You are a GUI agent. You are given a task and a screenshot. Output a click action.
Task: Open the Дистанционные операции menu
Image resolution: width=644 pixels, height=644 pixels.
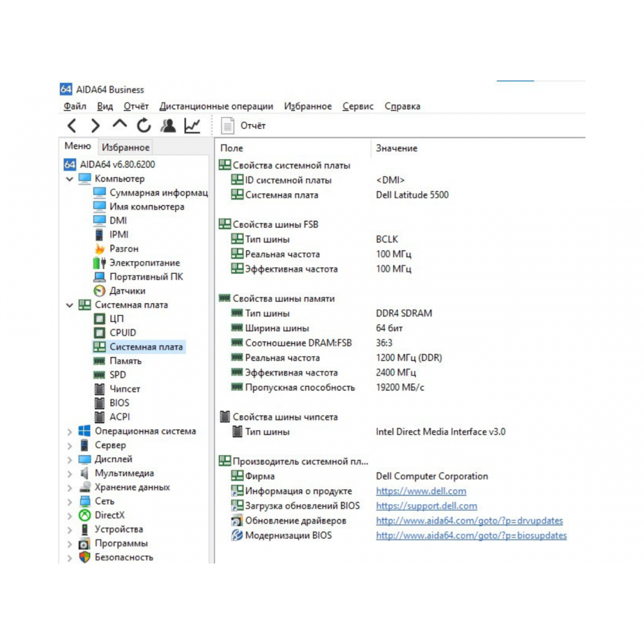click(x=216, y=106)
